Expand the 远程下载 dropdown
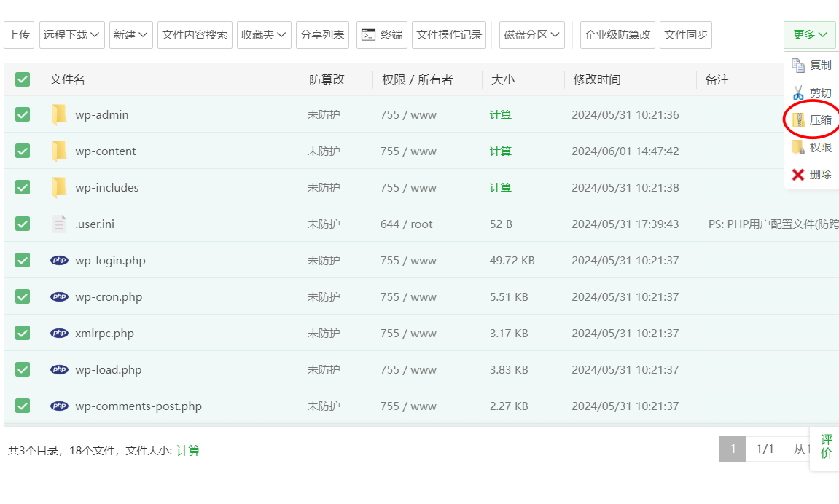The image size is (839, 504). 71,35
